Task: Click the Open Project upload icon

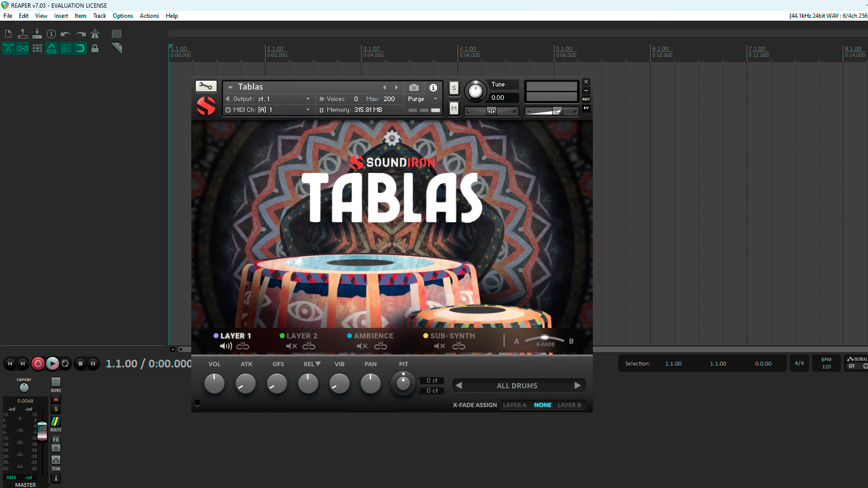Action: 23,34
